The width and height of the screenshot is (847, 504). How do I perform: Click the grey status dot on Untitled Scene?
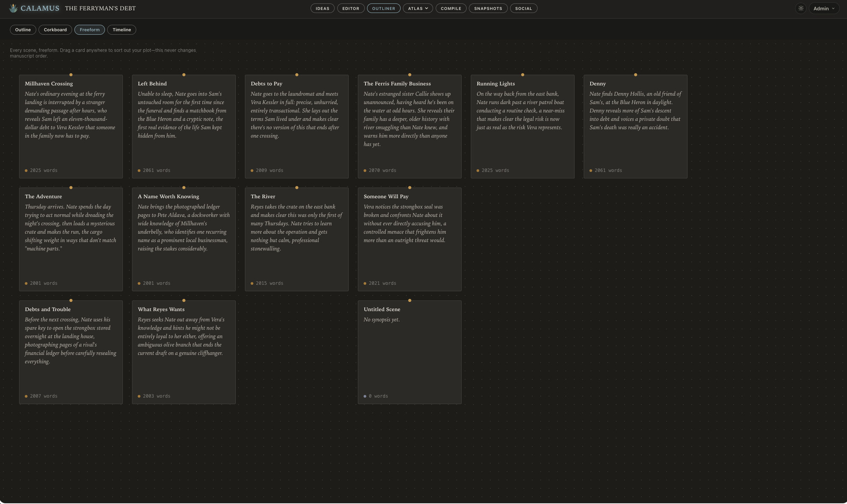coord(365,397)
